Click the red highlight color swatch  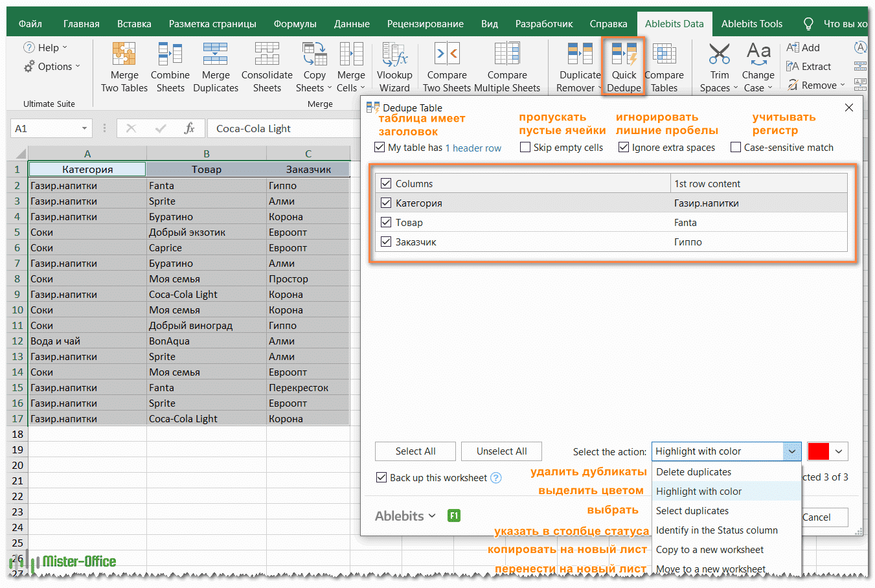(x=818, y=451)
